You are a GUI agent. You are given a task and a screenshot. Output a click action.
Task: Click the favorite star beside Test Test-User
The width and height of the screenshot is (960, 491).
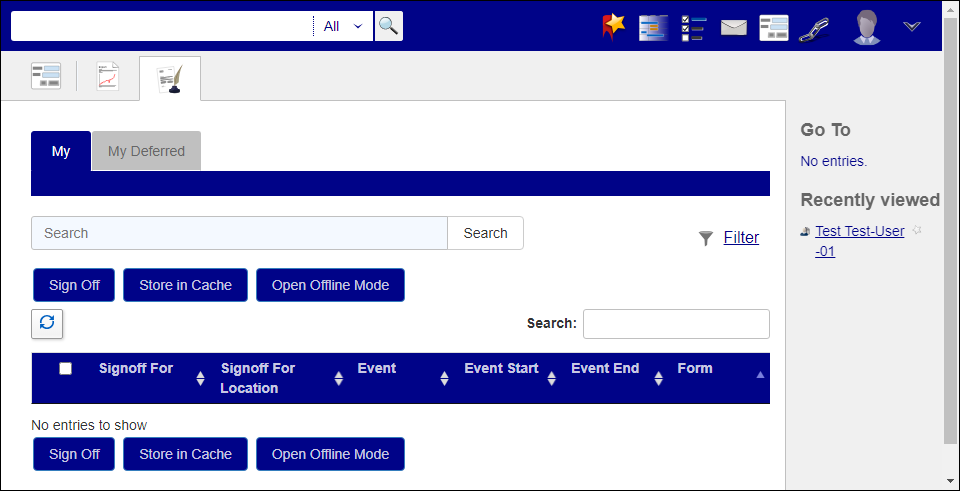point(917,230)
